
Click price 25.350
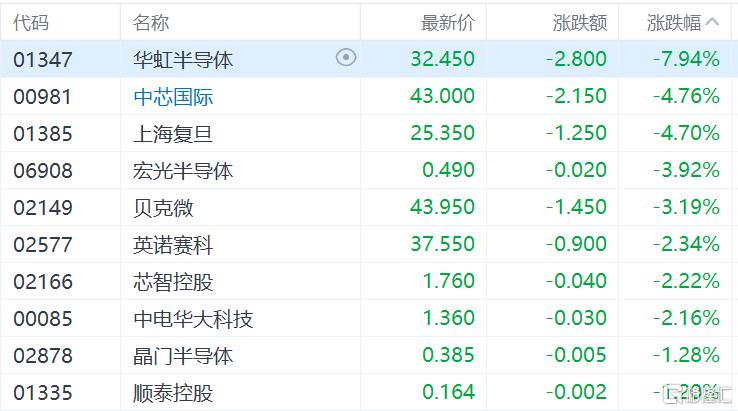tap(442, 133)
